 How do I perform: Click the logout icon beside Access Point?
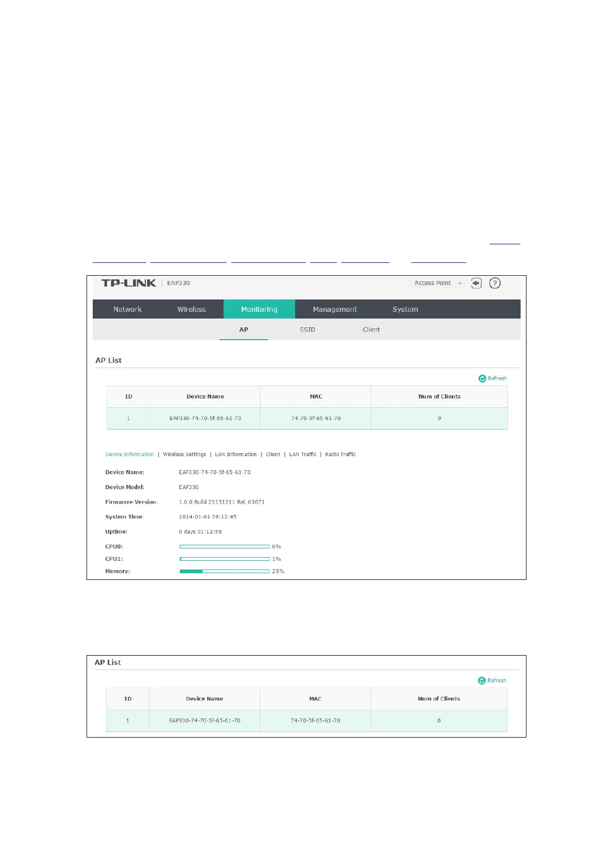(x=476, y=283)
